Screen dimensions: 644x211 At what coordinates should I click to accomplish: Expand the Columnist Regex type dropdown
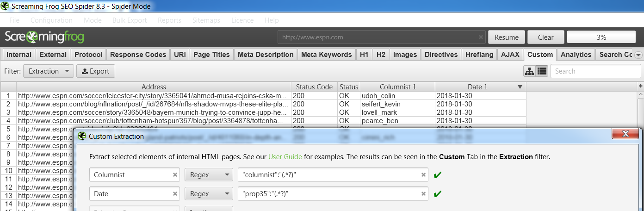click(208, 175)
